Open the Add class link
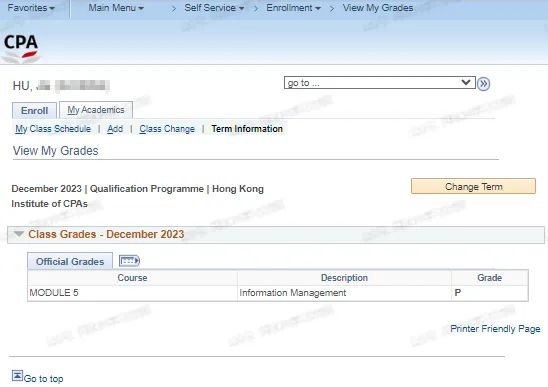This screenshot has height=387, width=548. 115,129
